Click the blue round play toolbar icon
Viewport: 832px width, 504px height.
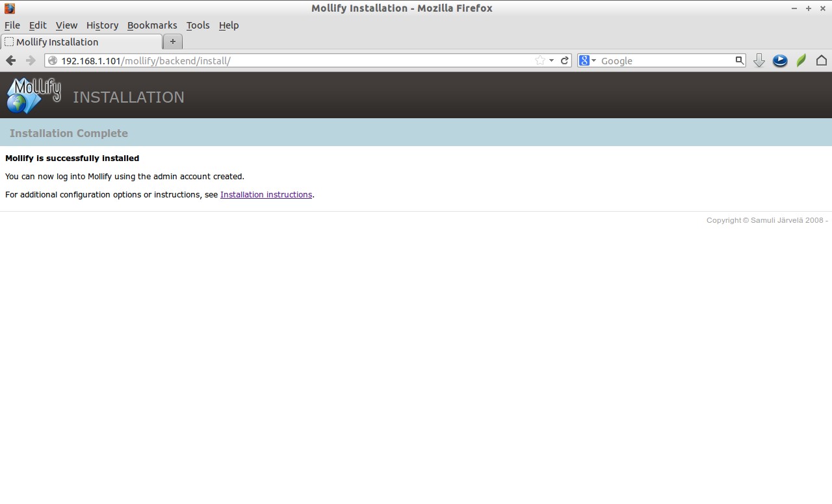[x=780, y=60]
